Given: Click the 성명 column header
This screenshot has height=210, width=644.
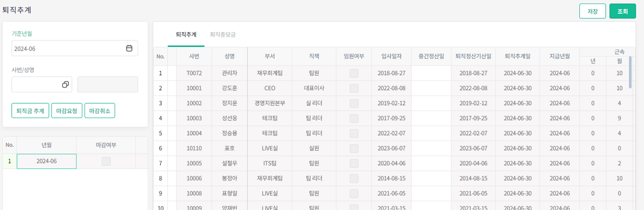Looking at the screenshot, I should [229, 57].
